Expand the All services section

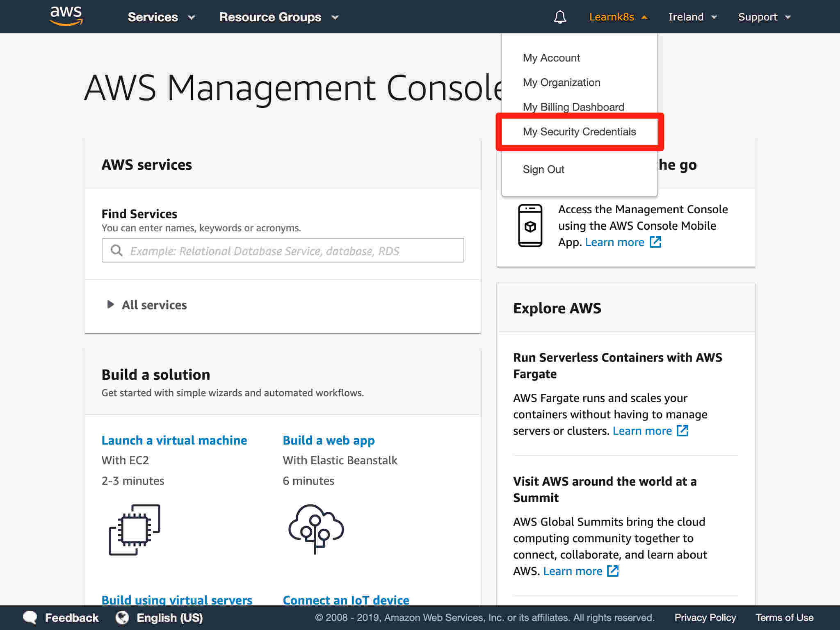tap(146, 305)
